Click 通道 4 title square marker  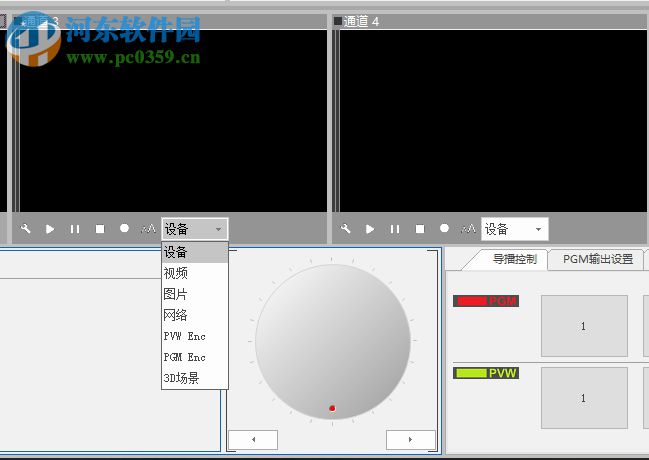point(338,21)
